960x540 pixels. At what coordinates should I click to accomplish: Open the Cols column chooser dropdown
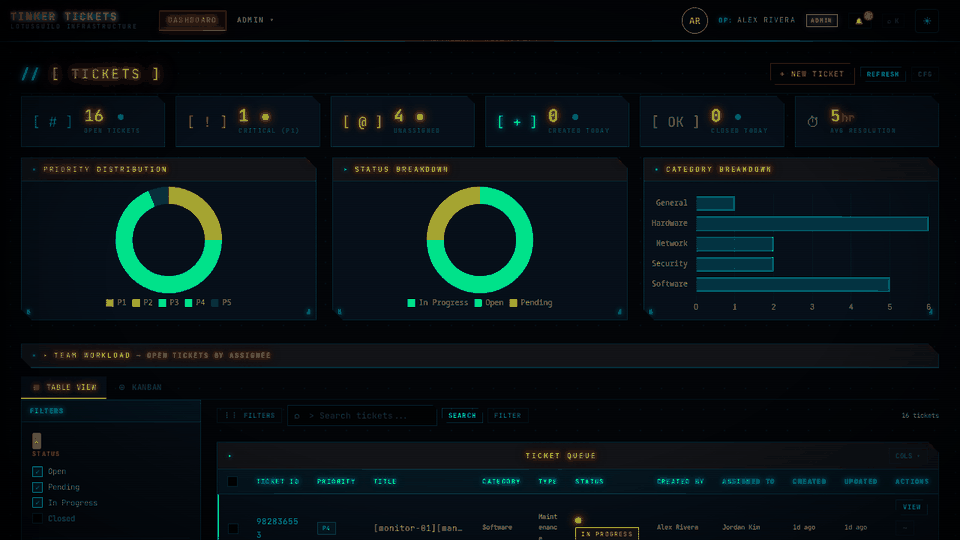(x=907, y=456)
